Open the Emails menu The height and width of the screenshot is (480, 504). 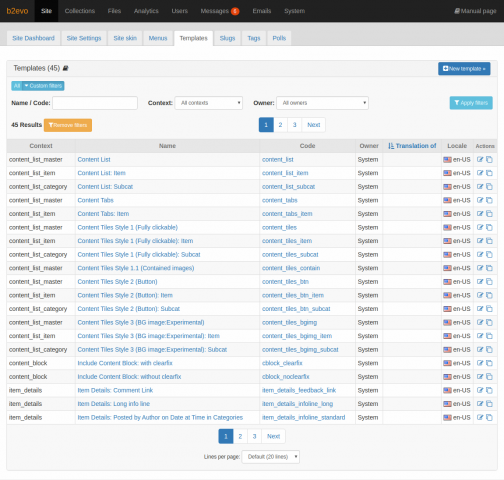coord(262,11)
